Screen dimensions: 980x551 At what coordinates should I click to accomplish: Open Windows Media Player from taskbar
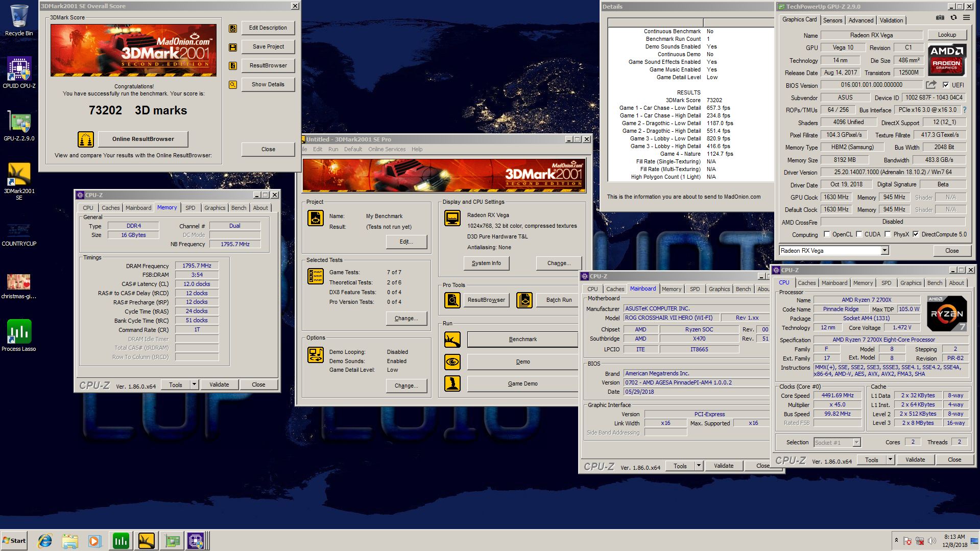click(94, 540)
